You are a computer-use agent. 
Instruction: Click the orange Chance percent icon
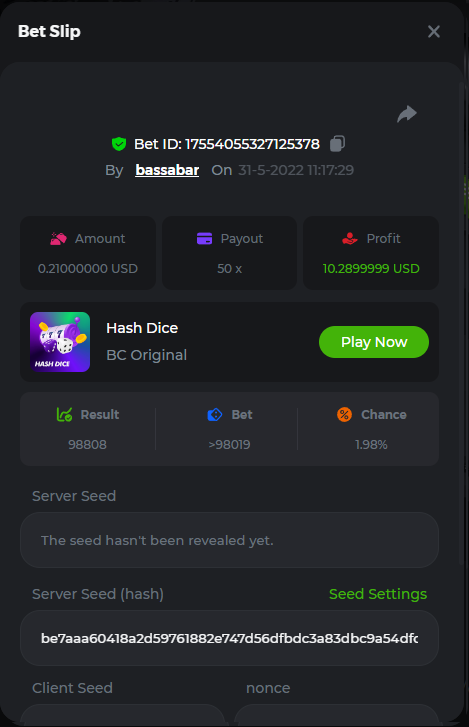pyautogui.click(x=344, y=415)
